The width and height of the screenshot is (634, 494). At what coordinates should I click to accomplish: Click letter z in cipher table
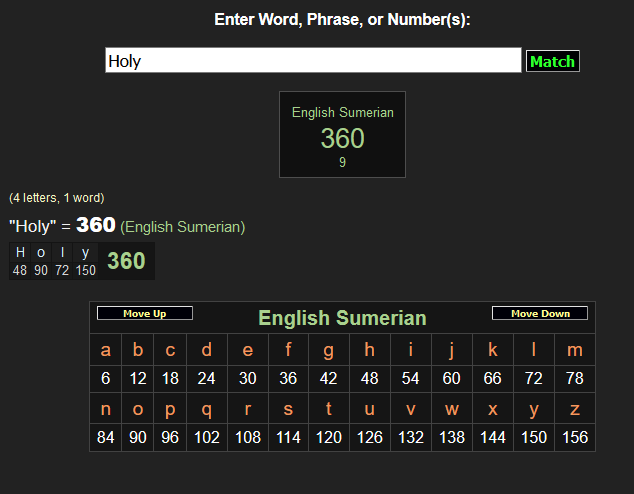point(575,409)
